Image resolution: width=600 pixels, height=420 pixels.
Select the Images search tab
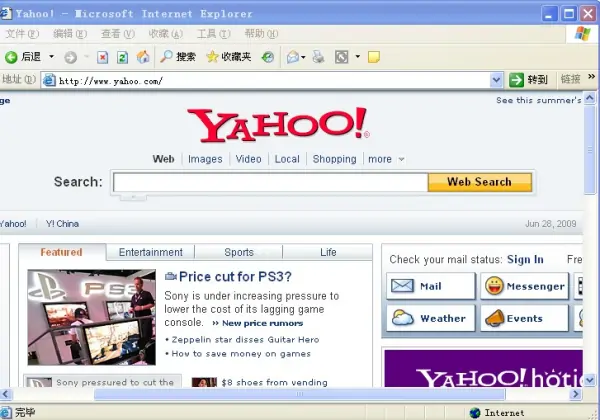click(x=205, y=159)
